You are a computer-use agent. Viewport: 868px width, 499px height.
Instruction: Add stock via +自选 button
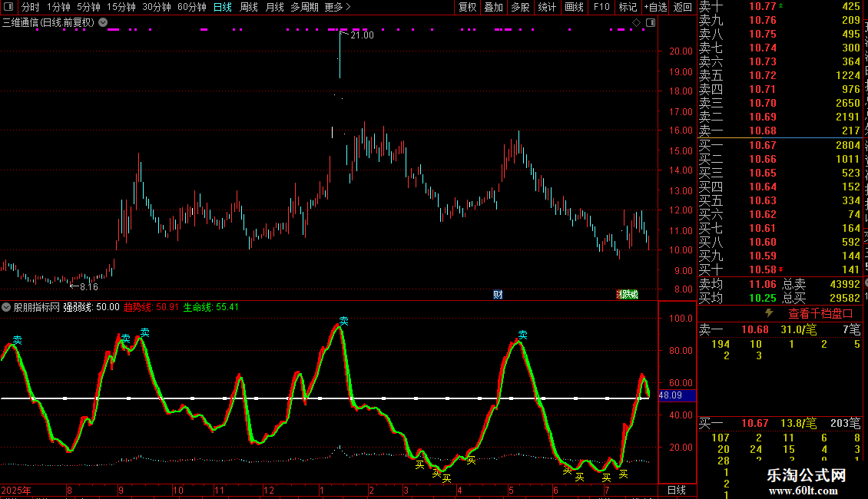tap(655, 7)
